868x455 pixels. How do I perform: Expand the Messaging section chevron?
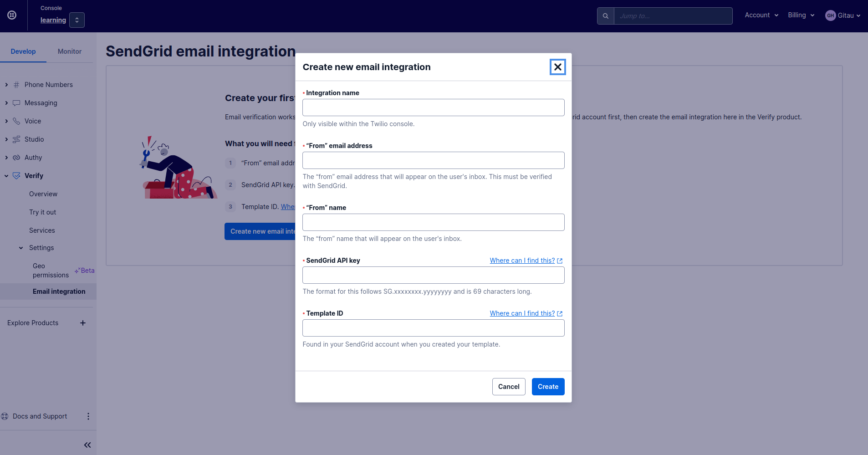click(x=6, y=103)
